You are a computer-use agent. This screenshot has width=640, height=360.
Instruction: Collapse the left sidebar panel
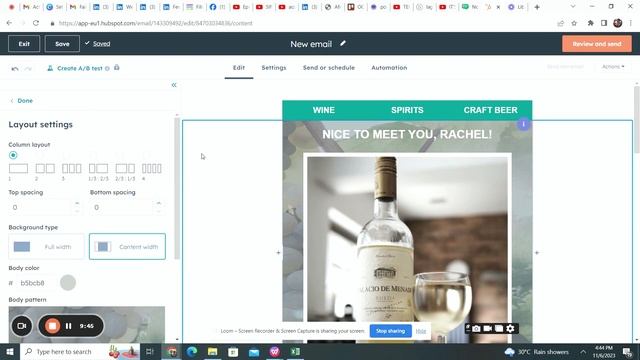[x=174, y=85]
